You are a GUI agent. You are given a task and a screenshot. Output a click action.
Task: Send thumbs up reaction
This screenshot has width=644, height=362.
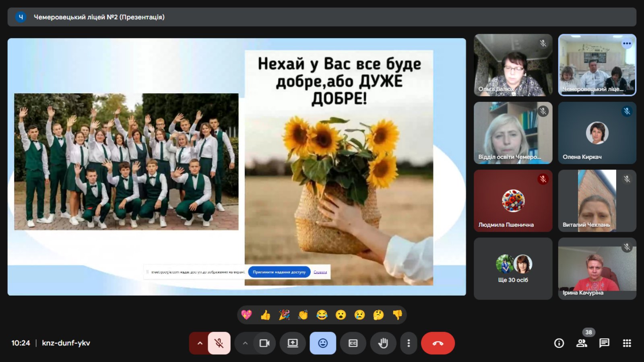pyautogui.click(x=265, y=315)
